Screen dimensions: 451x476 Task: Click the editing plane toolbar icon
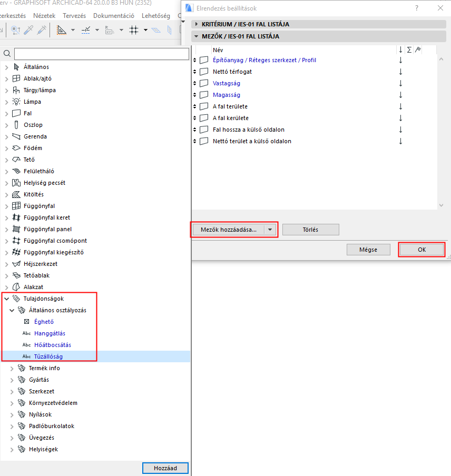pyautogui.click(x=156, y=30)
